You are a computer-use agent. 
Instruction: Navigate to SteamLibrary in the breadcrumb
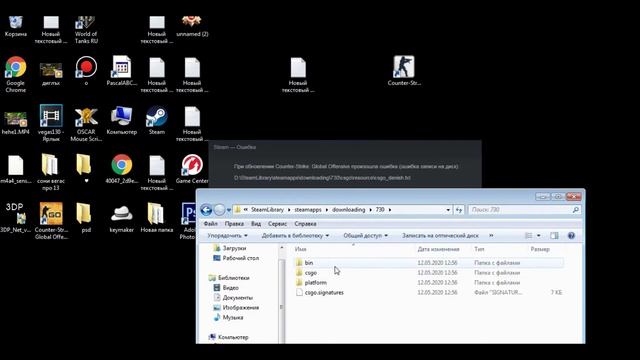(x=267, y=210)
